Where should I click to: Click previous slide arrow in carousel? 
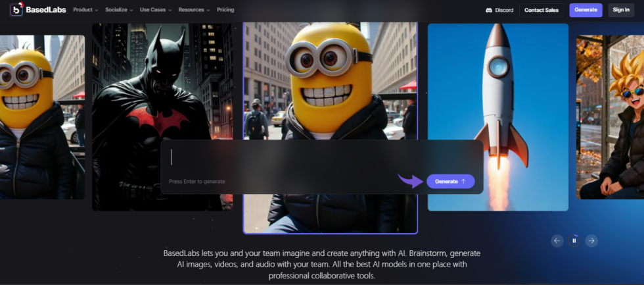coord(557,241)
